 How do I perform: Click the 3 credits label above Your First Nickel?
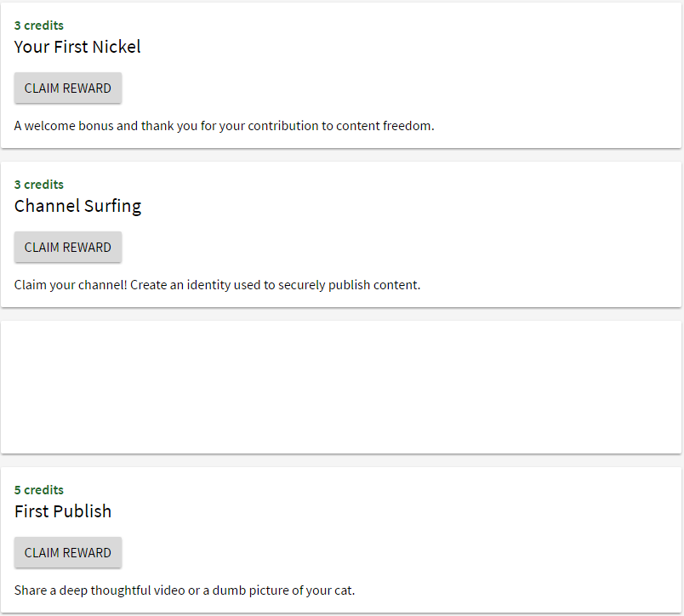(39, 26)
